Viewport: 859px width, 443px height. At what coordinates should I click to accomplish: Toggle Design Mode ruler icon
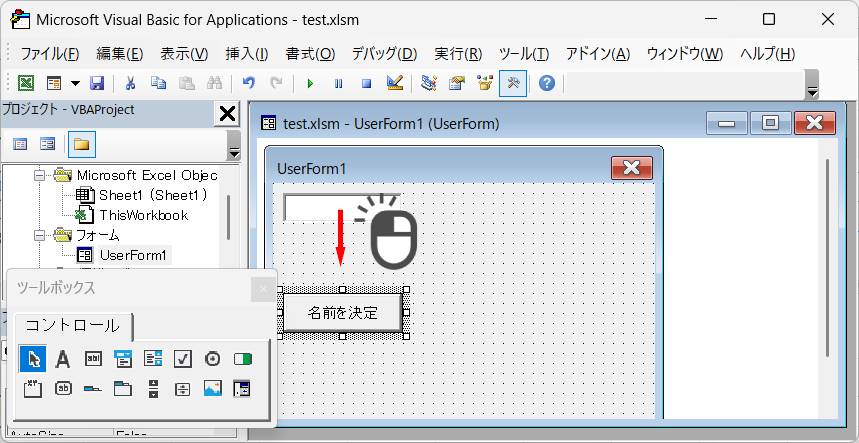tap(395, 83)
